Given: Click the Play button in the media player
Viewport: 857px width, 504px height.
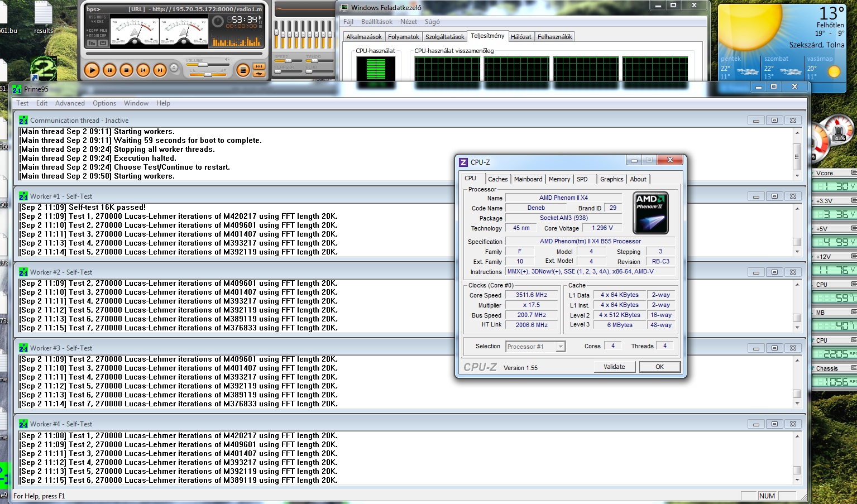Looking at the screenshot, I should point(92,70).
